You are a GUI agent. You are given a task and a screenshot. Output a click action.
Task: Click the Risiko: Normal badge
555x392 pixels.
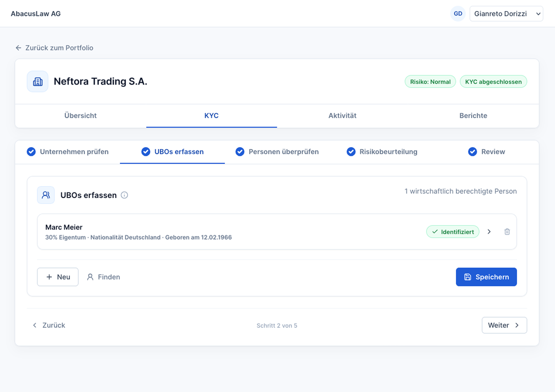(x=430, y=82)
